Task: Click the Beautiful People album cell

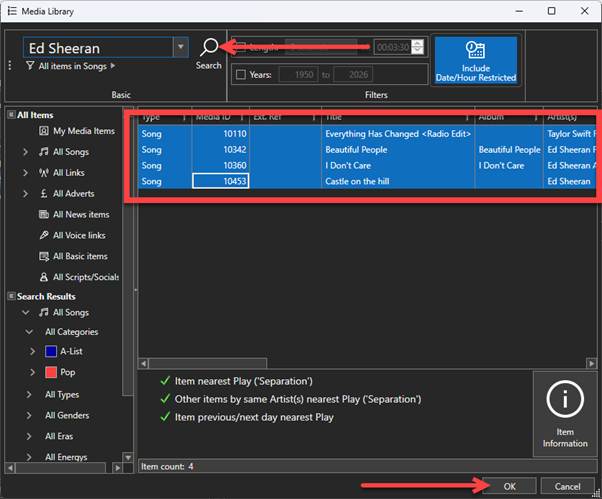Action: tap(509, 150)
